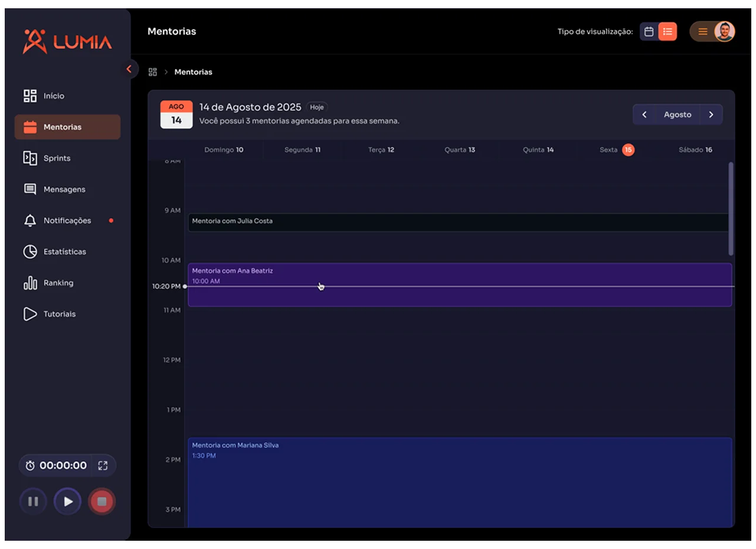Open the Sprints sidebar icon
756x549 pixels.
pyautogui.click(x=30, y=158)
